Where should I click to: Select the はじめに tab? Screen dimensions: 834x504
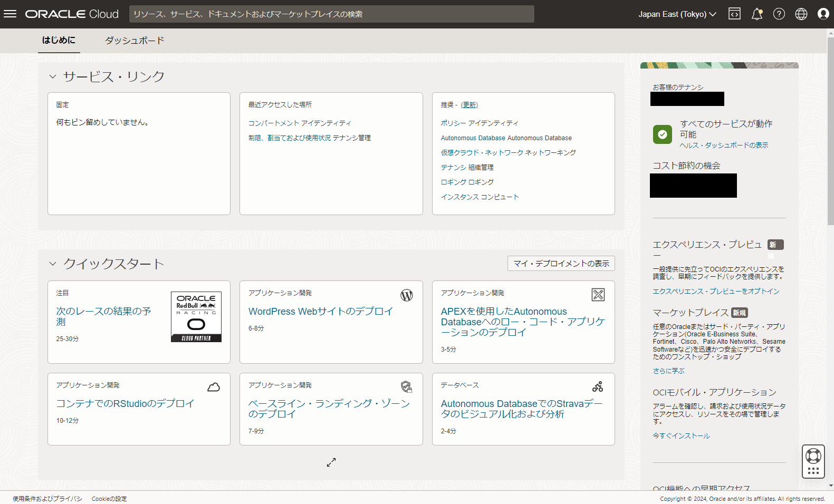tap(59, 41)
